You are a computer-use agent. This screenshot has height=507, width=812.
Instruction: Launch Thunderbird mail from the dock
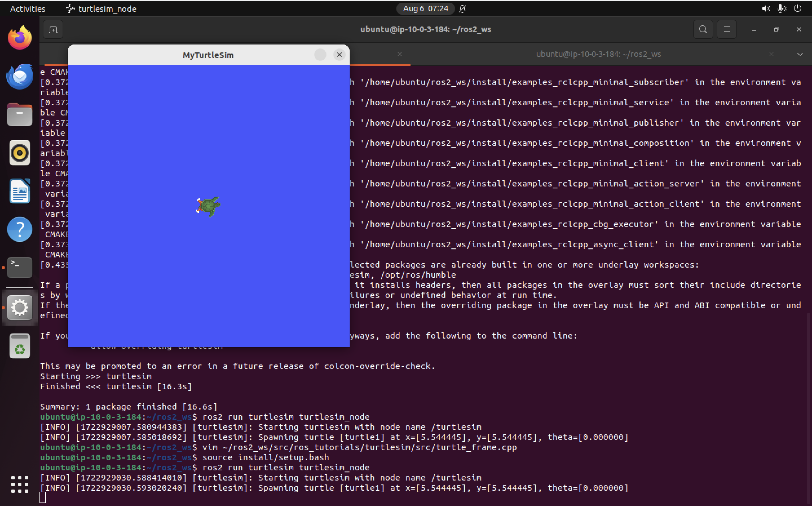pyautogui.click(x=19, y=76)
